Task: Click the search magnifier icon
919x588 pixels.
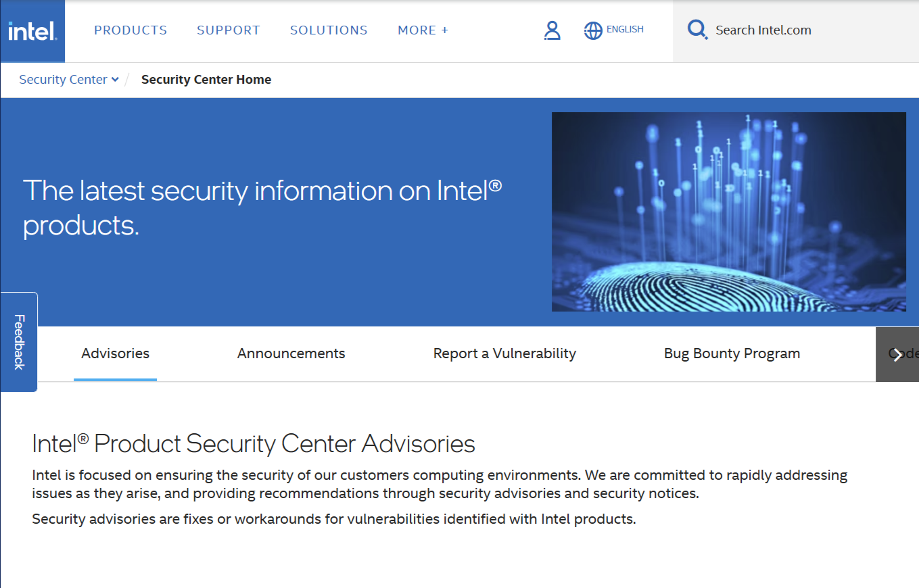Action: click(697, 30)
